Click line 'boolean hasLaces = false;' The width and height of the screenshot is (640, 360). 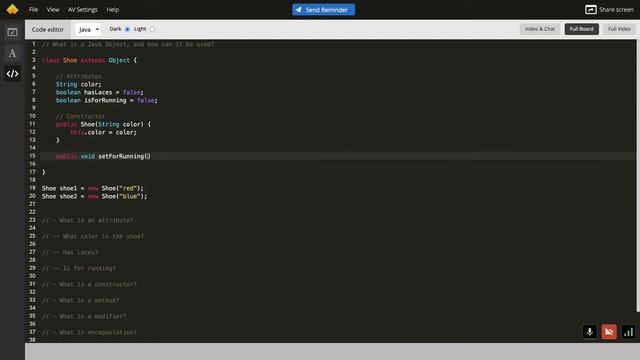[x=100, y=92]
